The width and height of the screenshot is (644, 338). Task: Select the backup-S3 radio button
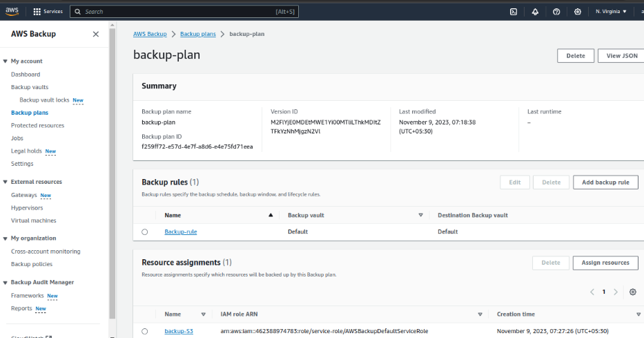(144, 331)
